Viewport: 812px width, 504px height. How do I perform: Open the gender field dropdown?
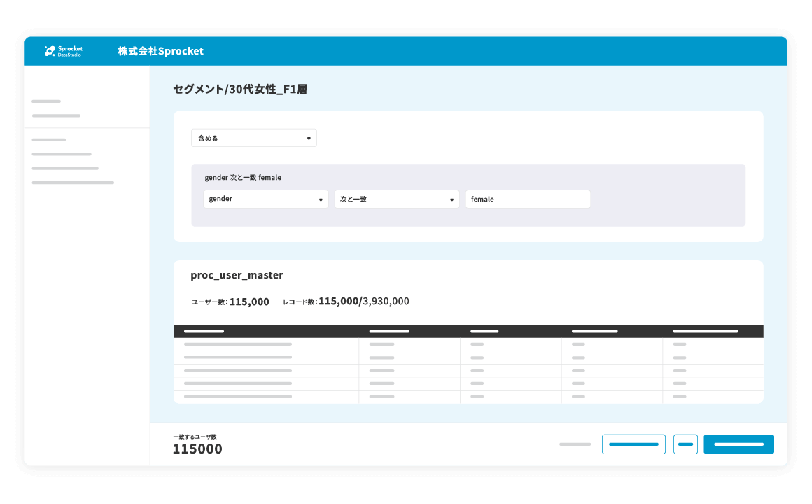coord(266,199)
